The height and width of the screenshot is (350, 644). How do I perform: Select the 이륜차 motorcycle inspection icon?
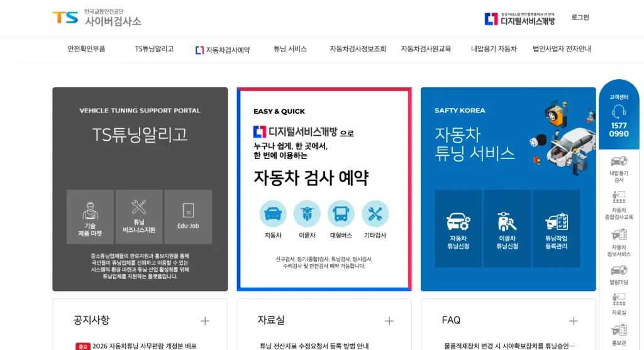[307, 214]
